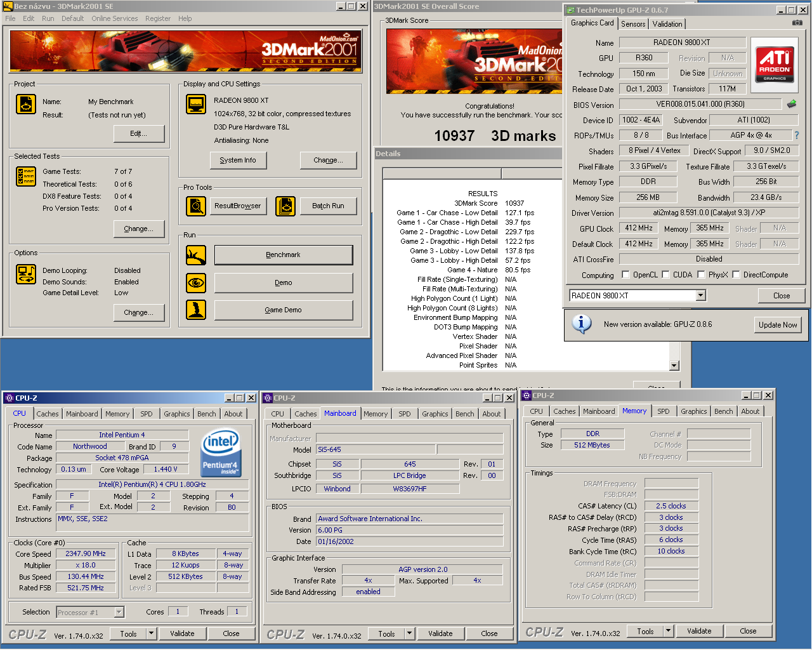Screen dimensions: 812x650
Task: Click the first CPU-Z window title icon
Action: click(x=9, y=398)
